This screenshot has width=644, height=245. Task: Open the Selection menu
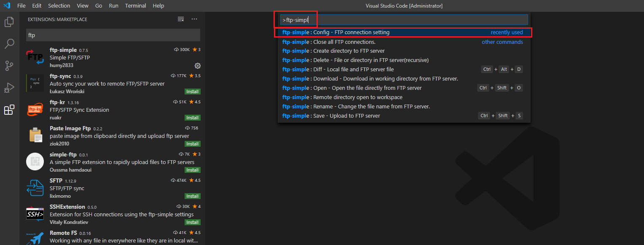(x=59, y=6)
